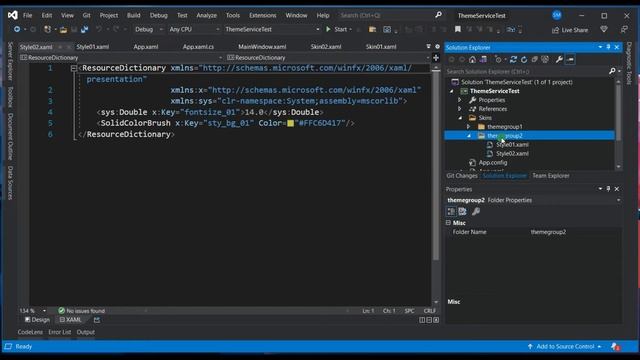The image size is (640, 360).
Task: Expand the themegroup1 folder
Action: pyautogui.click(x=469, y=127)
